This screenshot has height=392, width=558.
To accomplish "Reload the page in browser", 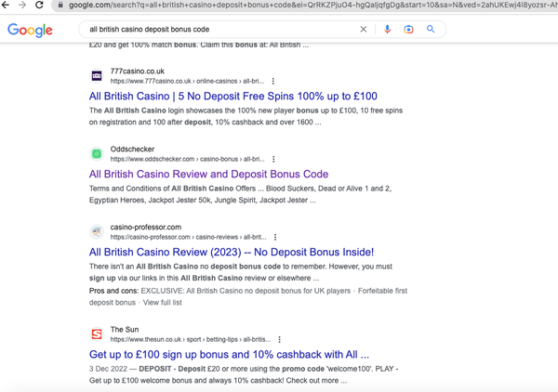I will point(39,5).
